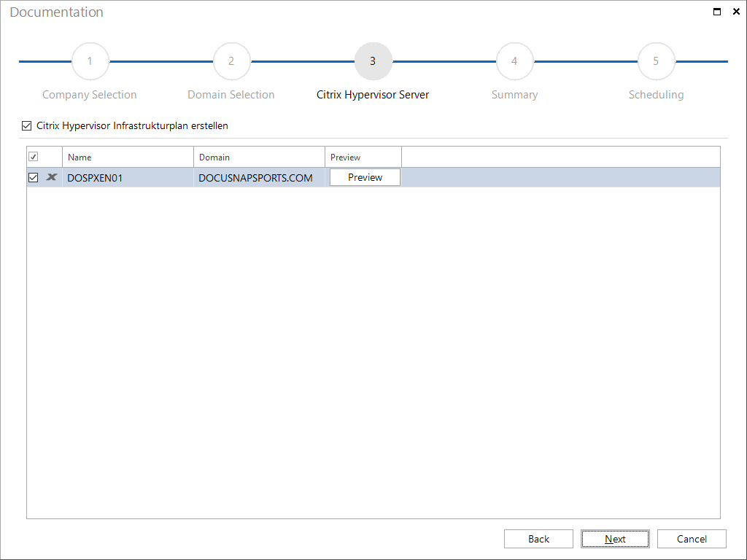The height and width of the screenshot is (560, 747).
Task: Toggle the select-all checkbox in table header
Action: 34,157
